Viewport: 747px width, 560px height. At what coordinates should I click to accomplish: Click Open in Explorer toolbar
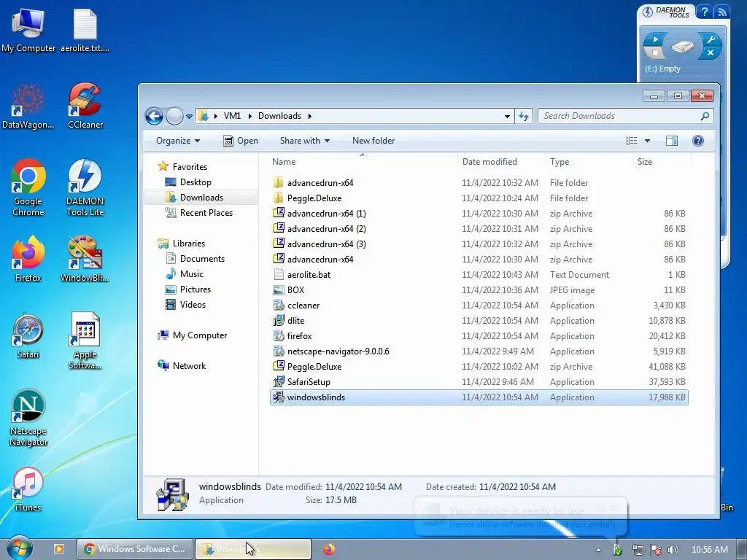pos(241,141)
